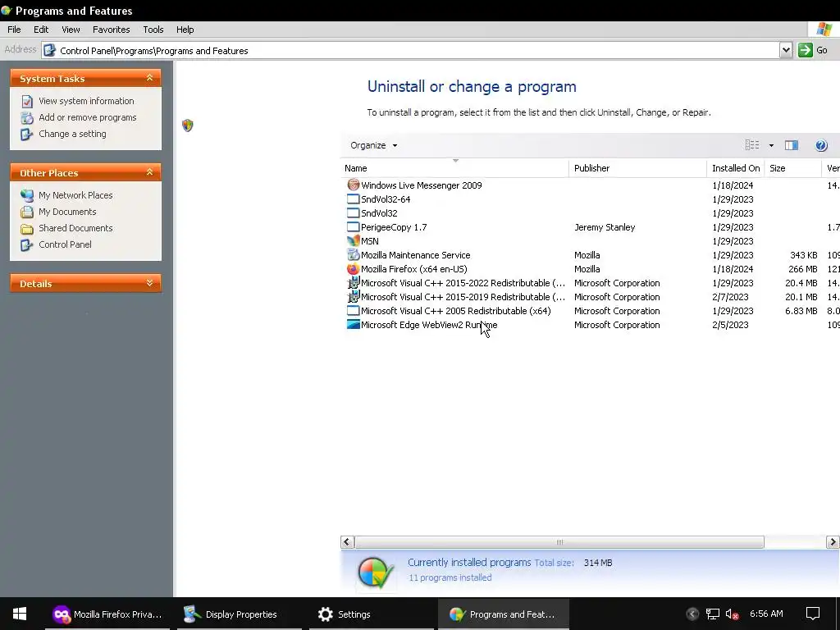Sort by the Size column header
The image size is (840, 630).
pyautogui.click(x=792, y=168)
